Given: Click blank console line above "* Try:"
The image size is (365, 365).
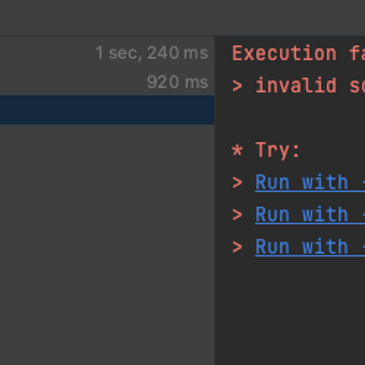Looking at the screenshot, I should (290, 118).
